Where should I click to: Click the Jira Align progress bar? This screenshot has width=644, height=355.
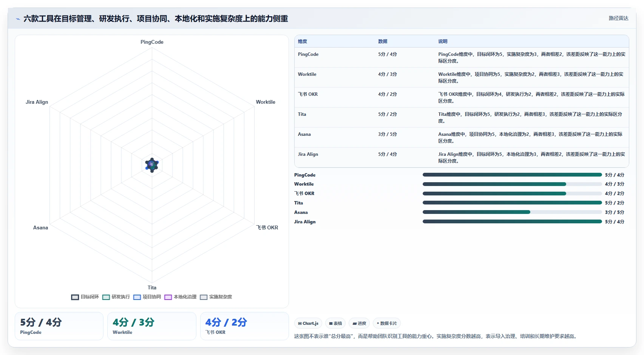coord(512,221)
